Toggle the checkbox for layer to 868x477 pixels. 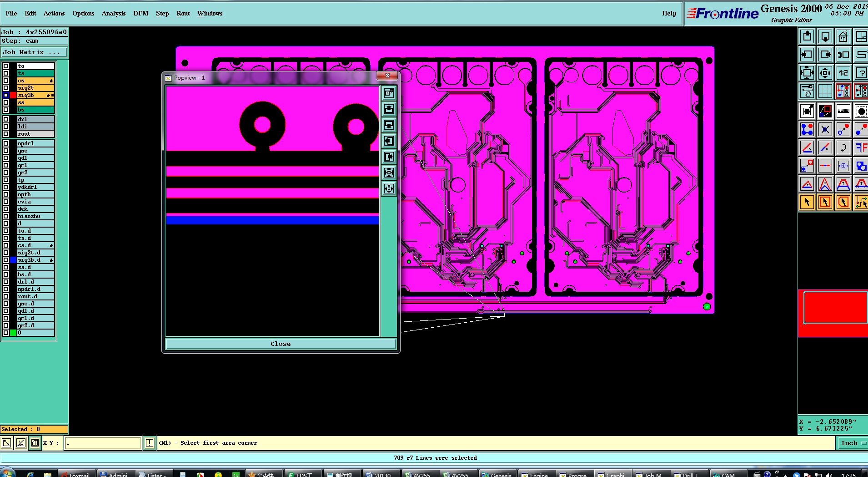click(6, 66)
